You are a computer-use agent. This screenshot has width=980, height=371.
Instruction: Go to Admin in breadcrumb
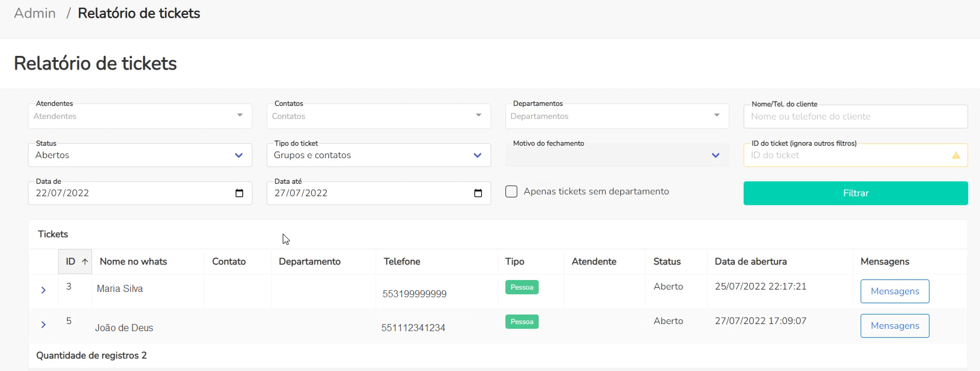35,13
